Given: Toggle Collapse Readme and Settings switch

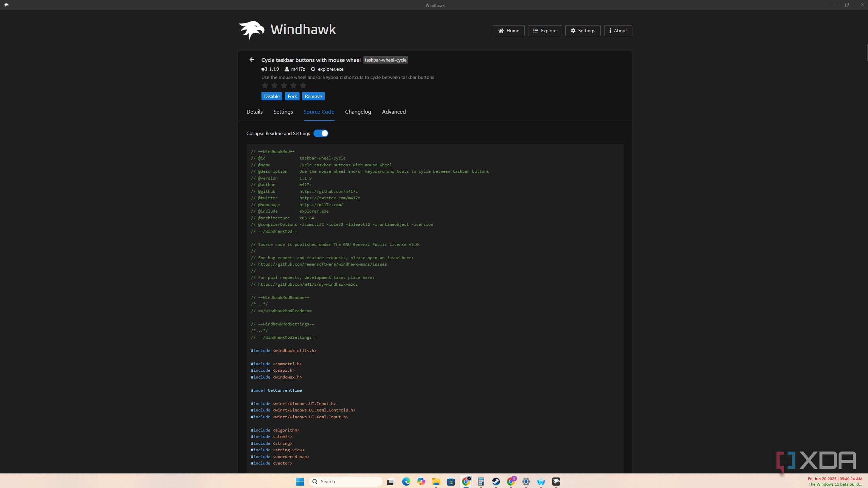Looking at the screenshot, I should pyautogui.click(x=321, y=133).
